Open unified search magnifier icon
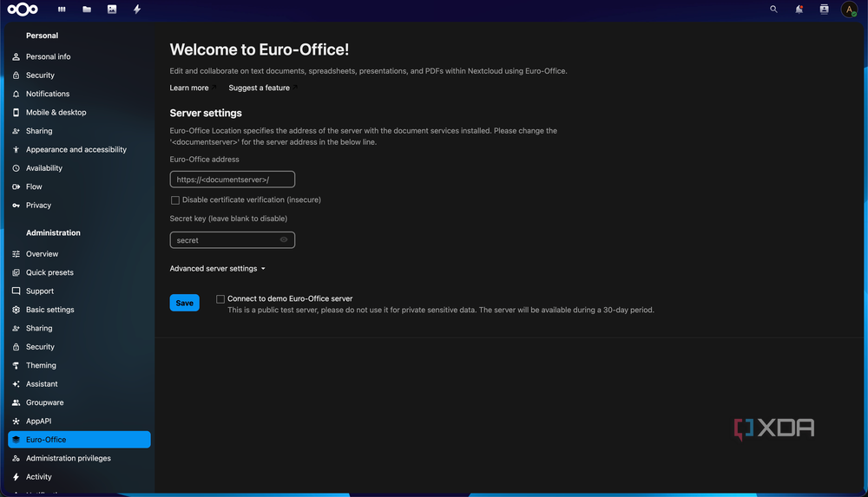The image size is (868, 497). point(773,10)
